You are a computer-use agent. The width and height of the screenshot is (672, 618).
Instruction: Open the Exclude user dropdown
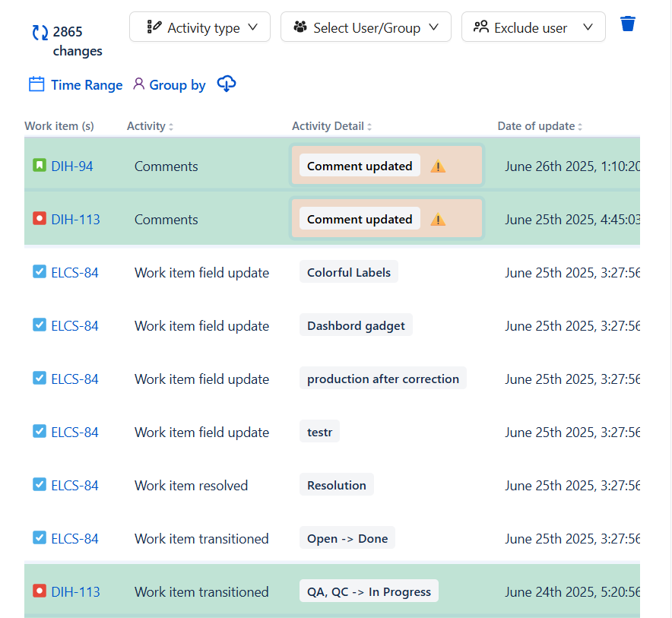(x=533, y=27)
